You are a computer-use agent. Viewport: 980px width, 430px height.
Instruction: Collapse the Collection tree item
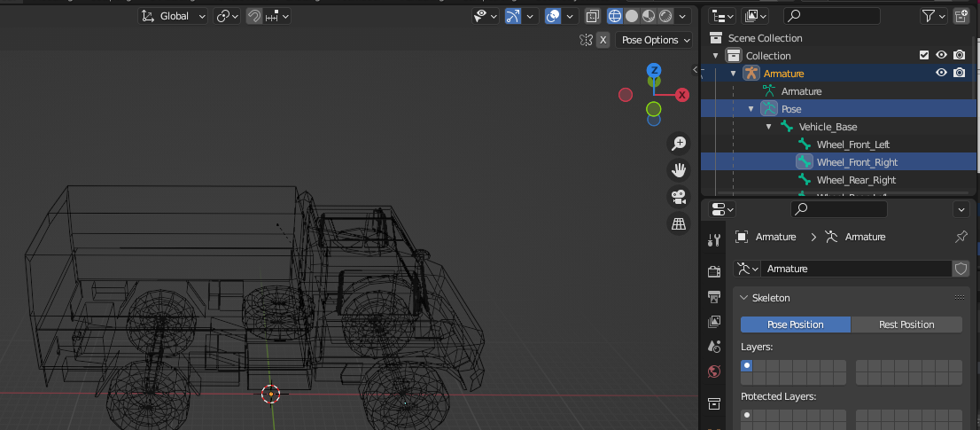[716, 56]
